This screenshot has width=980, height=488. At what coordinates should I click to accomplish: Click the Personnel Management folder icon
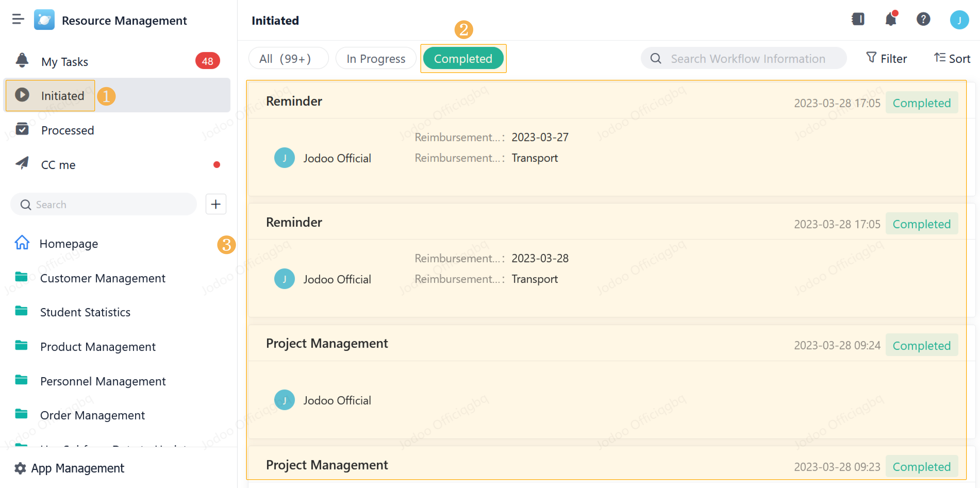tap(21, 380)
